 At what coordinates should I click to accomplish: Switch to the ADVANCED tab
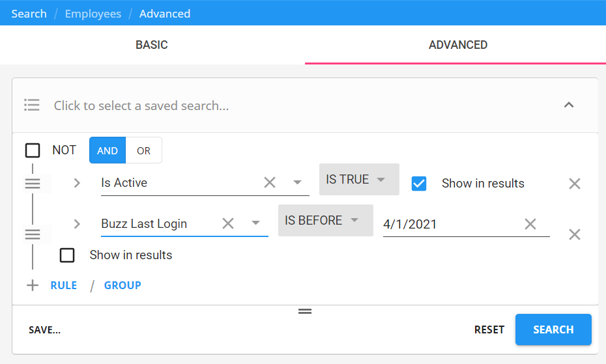click(458, 45)
